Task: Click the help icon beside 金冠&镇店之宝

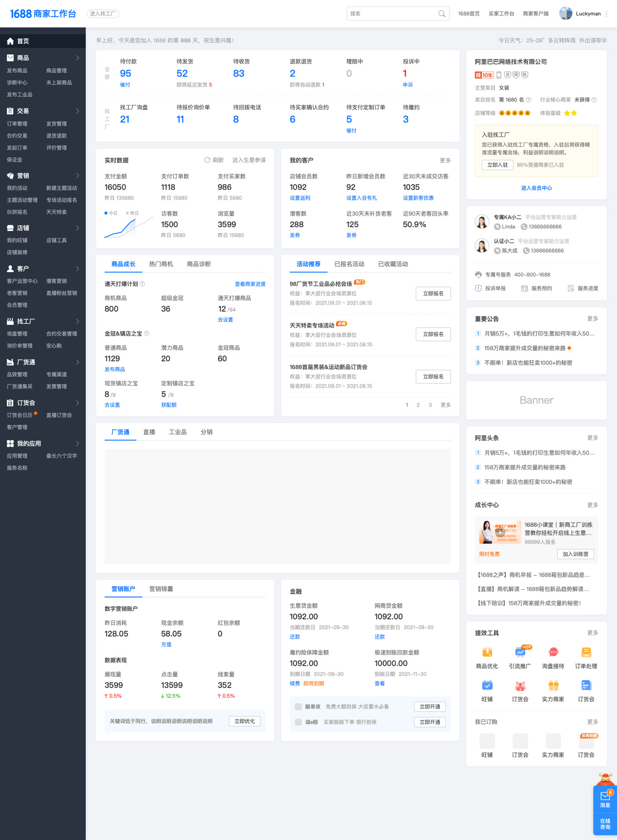Action: (x=147, y=333)
